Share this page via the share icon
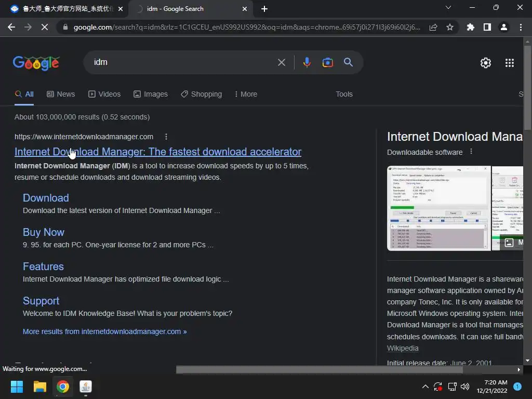Screen dimensions: 532x399 point(433,27)
